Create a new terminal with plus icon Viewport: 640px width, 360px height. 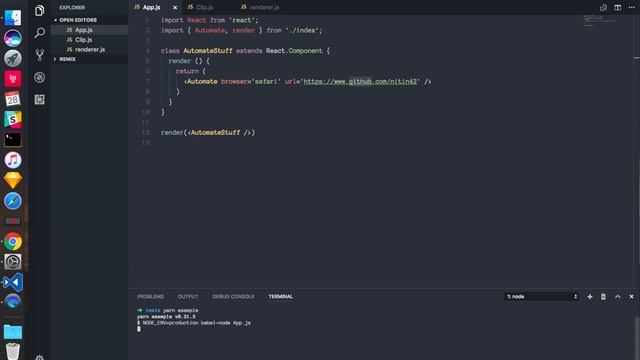(590, 297)
